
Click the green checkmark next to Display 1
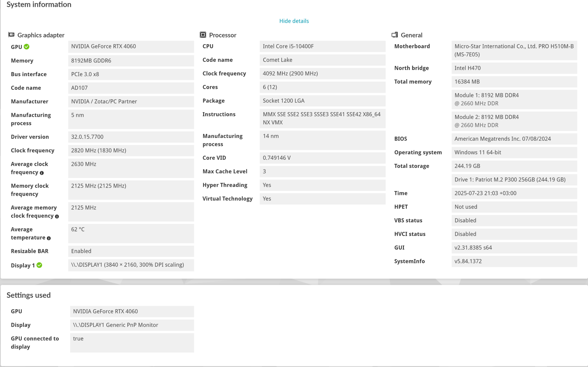(x=39, y=265)
